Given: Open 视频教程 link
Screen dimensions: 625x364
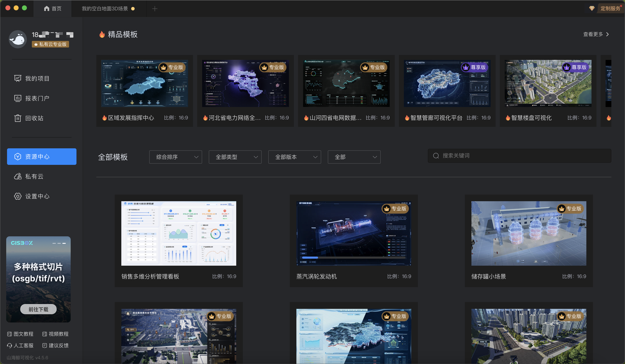Looking at the screenshot, I should click(56, 334).
